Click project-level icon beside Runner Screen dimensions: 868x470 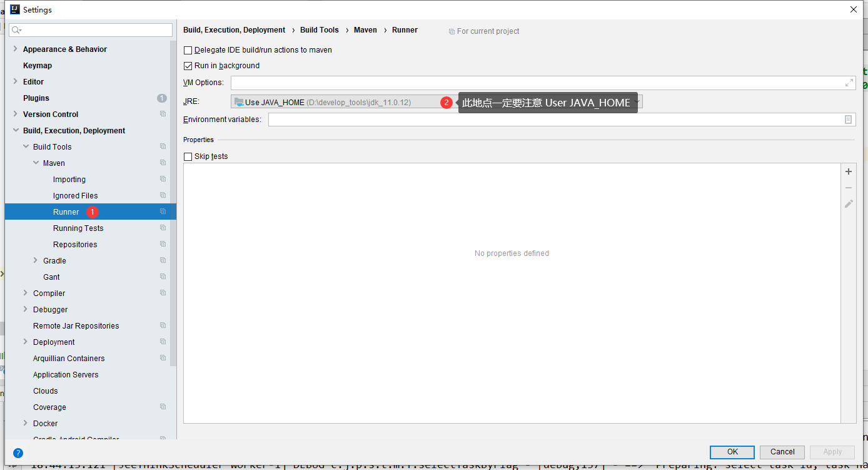coord(163,212)
